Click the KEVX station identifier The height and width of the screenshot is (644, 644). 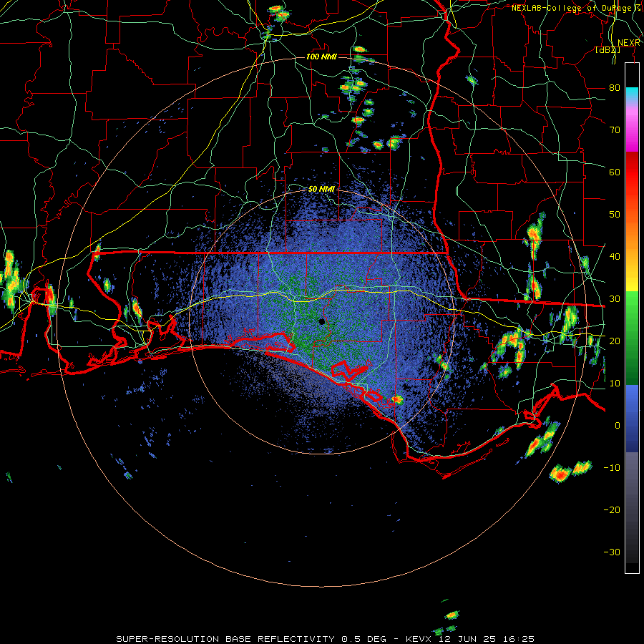point(418,639)
